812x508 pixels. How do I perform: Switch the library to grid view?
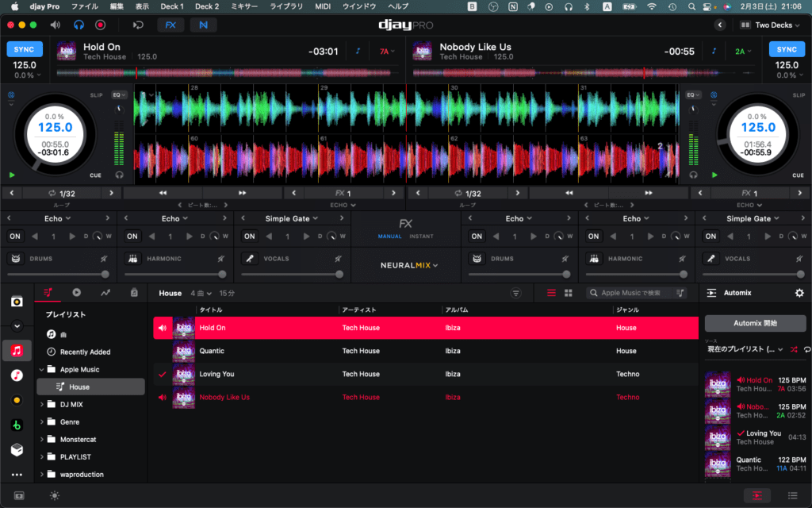(568, 294)
